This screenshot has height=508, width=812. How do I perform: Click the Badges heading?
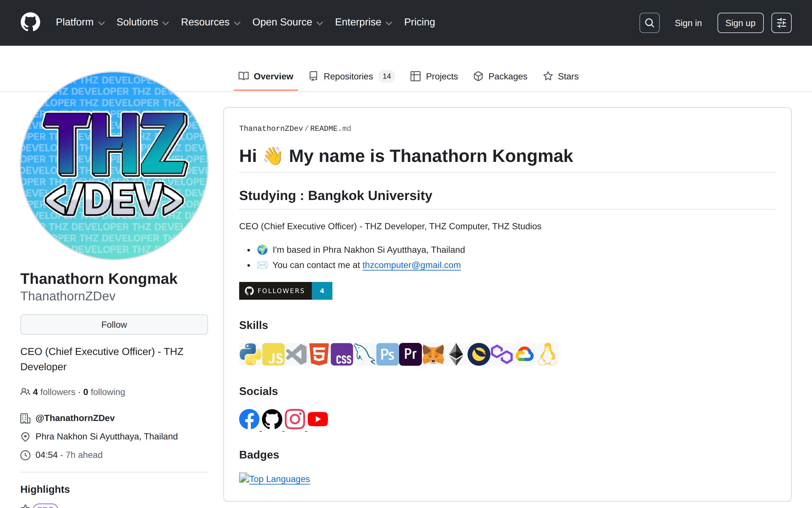pos(259,455)
